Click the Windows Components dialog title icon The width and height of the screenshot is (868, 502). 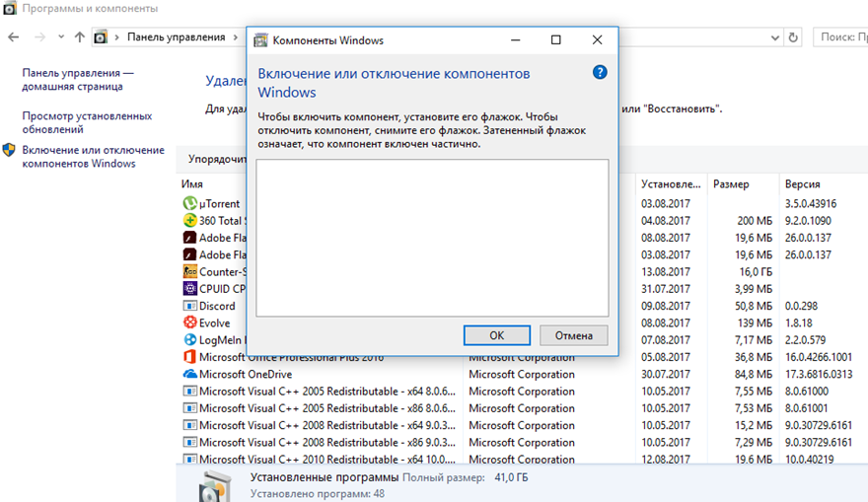click(260, 40)
